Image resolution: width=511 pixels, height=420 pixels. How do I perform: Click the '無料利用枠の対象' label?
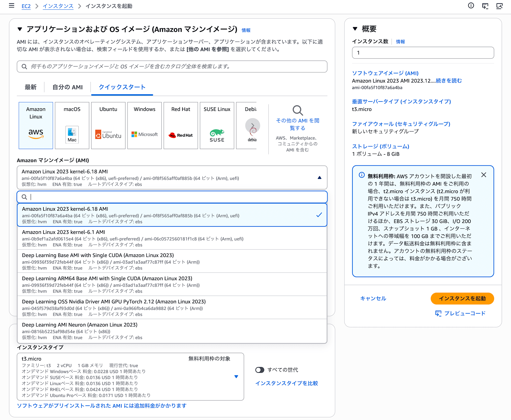tap(209, 359)
